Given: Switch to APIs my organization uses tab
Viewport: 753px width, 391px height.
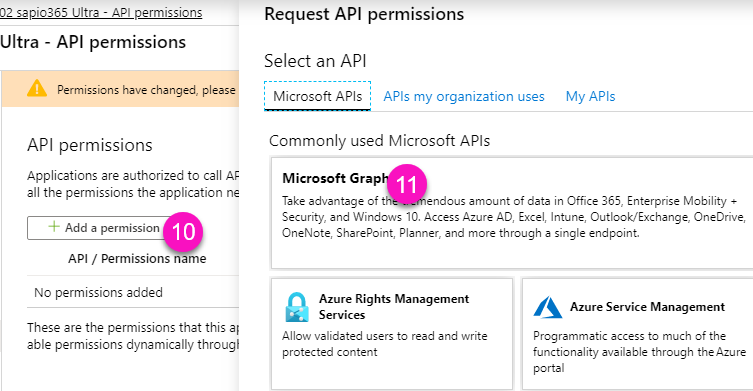Looking at the screenshot, I should click(463, 97).
